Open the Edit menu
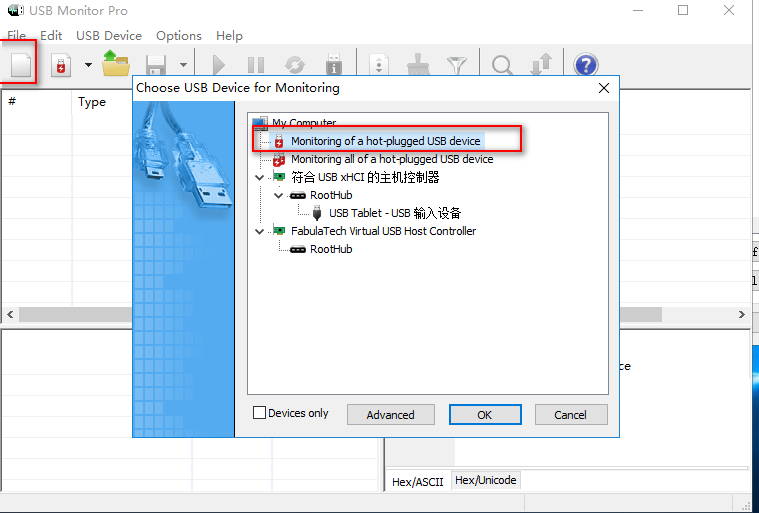 pos(51,36)
